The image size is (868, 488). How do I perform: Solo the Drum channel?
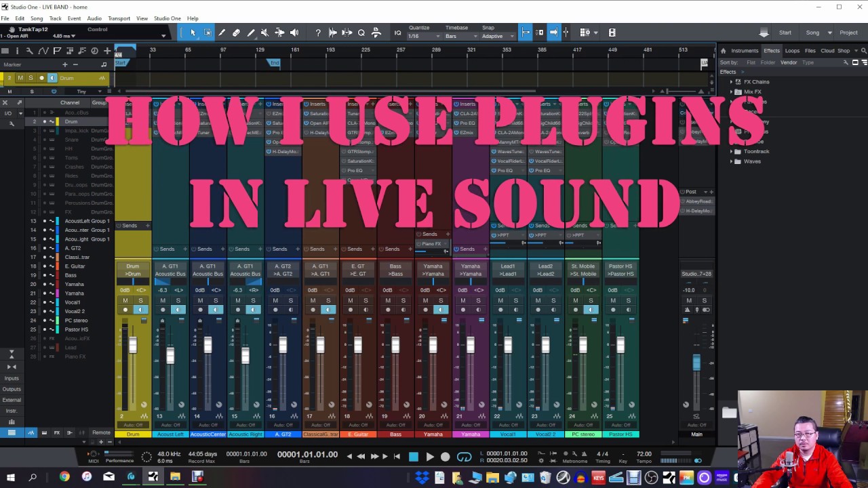(140, 300)
